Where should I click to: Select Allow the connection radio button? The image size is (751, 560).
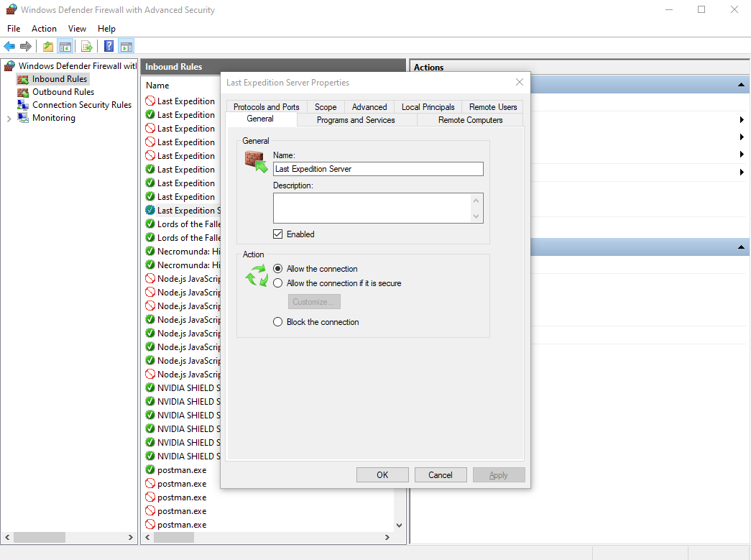pyautogui.click(x=278, y=269)
